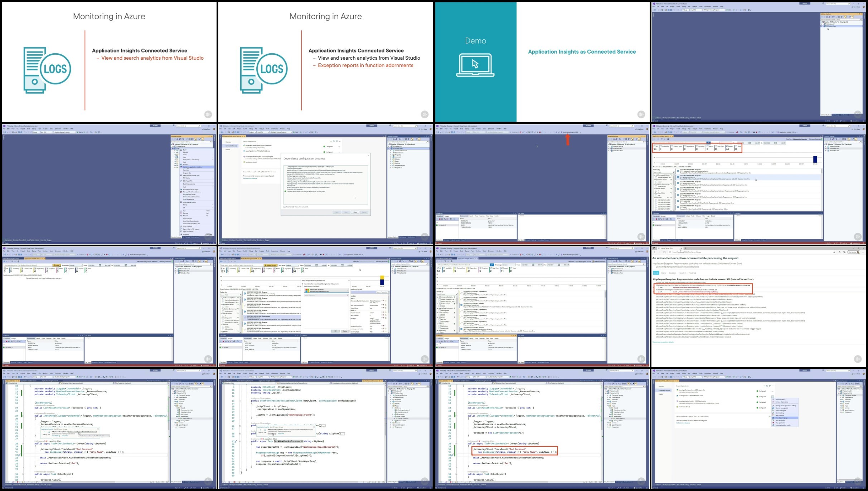Reload the Internal Server Error browser page
The image size is (868, 491).
pos(664,252)
